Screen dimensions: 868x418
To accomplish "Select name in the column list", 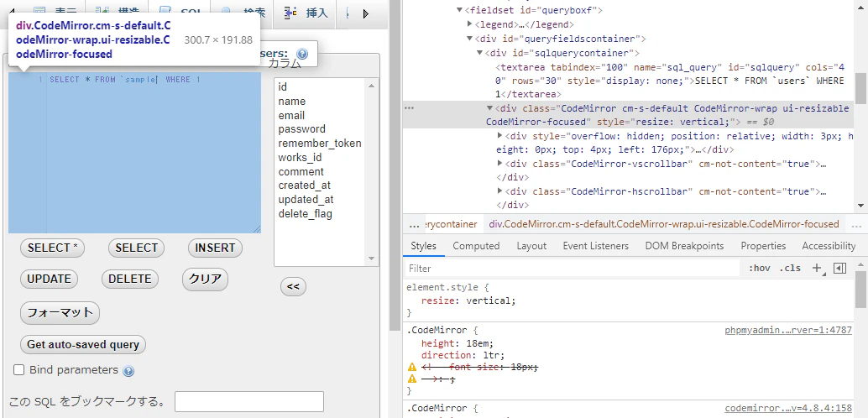I will (319, 102).
